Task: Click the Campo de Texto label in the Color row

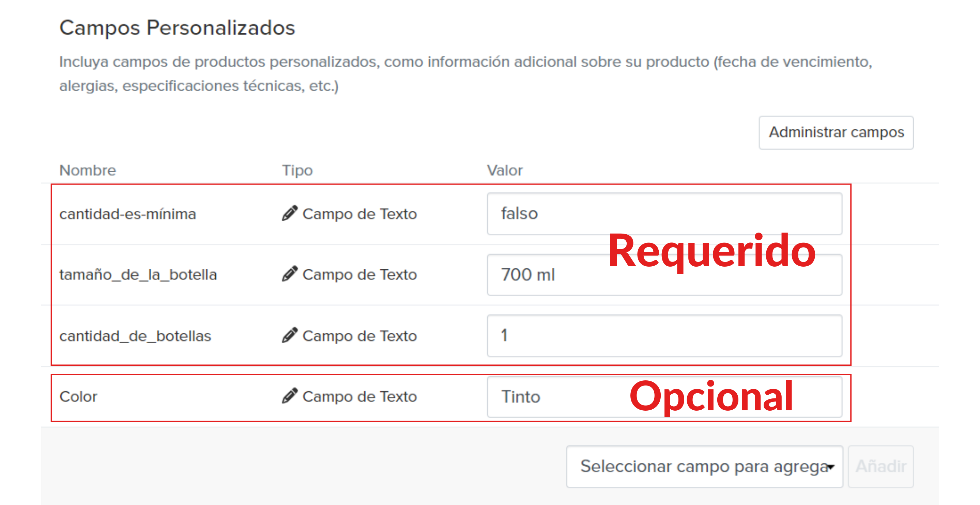Action: click(359, 397)
